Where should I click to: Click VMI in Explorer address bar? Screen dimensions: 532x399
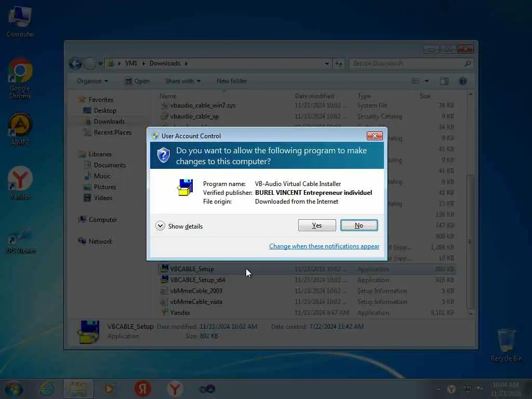(x=131, y=63)
